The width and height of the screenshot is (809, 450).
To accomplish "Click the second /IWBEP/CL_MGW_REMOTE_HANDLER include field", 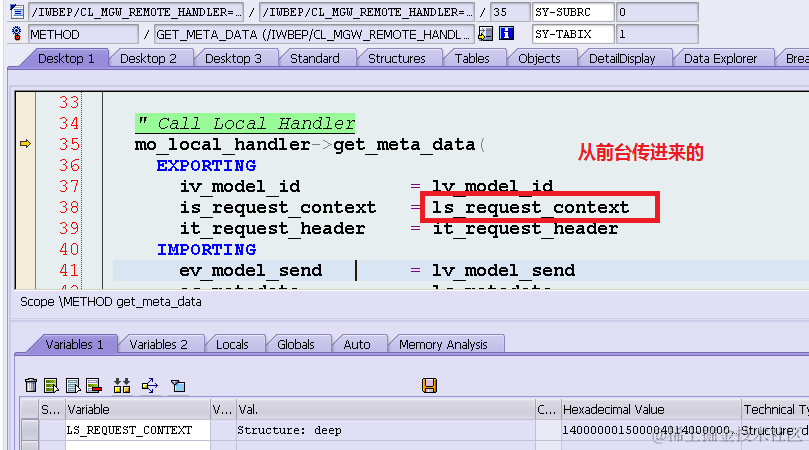I will point(366,12).
